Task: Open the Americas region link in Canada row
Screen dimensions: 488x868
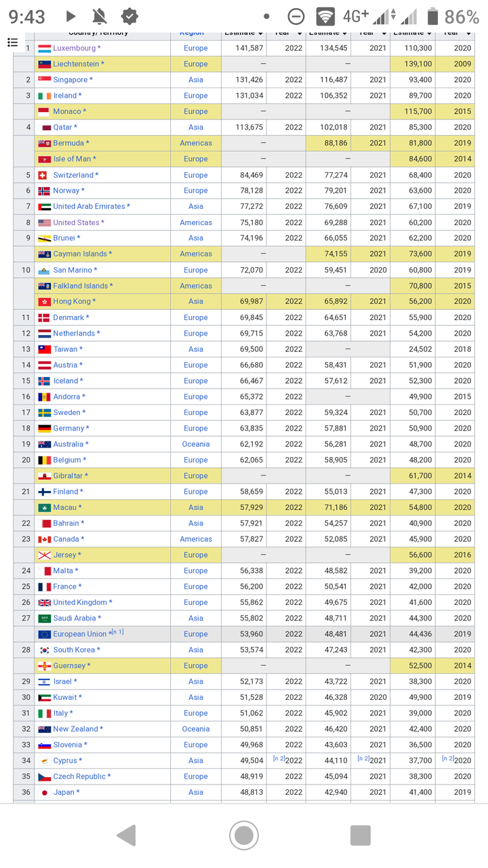Action: coord(196,539)
